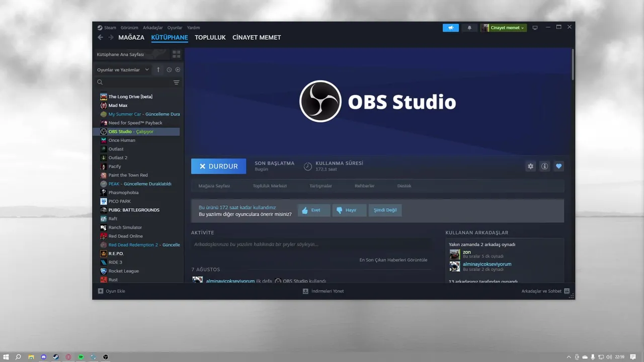This screenshot has height=362, width=644.
Task: Go forward with the right arrow
Action: [x=110, y=37]
